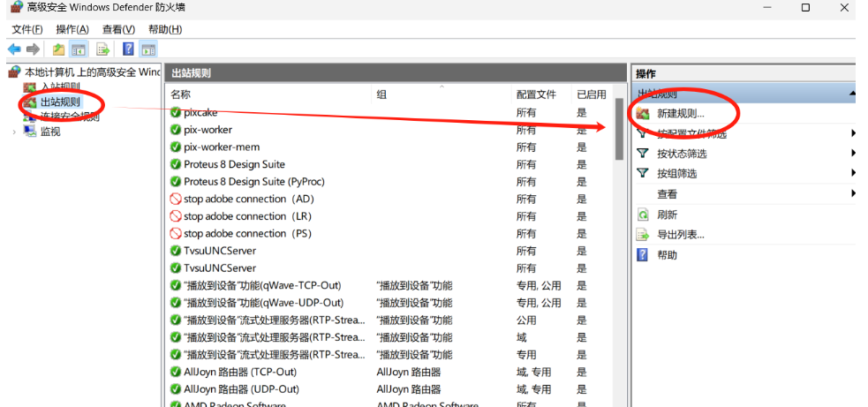
Task: Click 刷新 in Actions pane
Action: [x=667, y=215]
